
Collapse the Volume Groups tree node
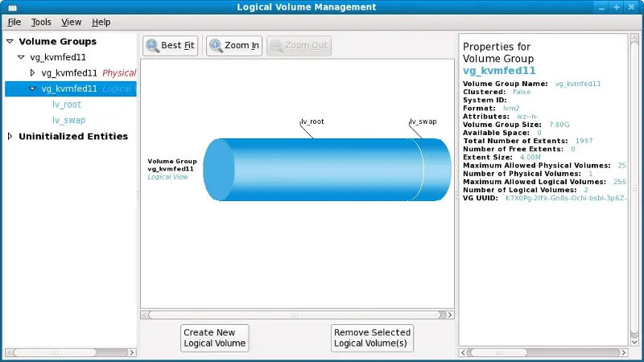click(10, 42)
